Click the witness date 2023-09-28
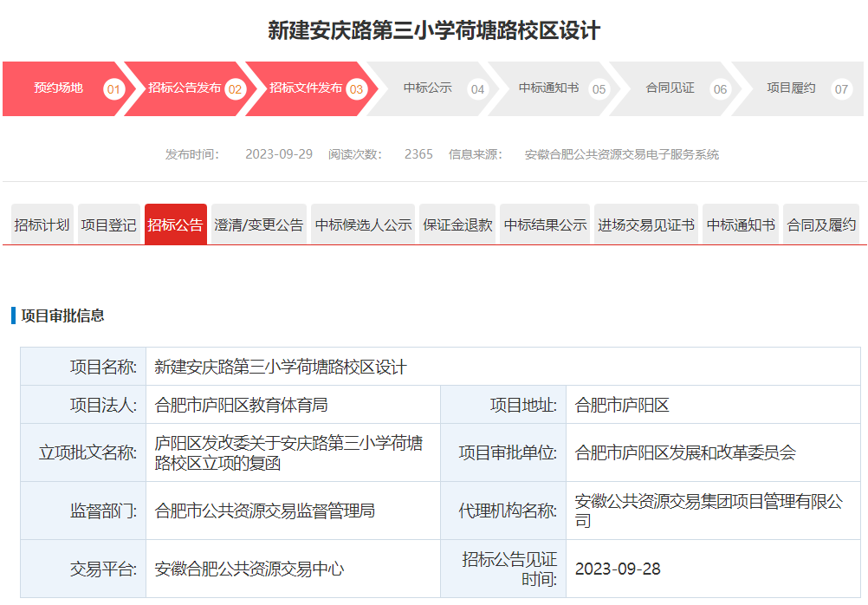 pos(618,569)
